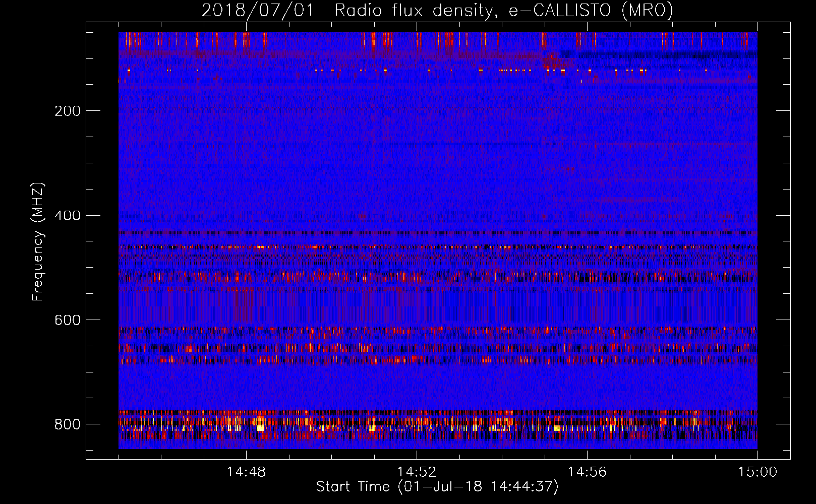
Task: Click the 14:56 time tick label
Action: [587, 472]
